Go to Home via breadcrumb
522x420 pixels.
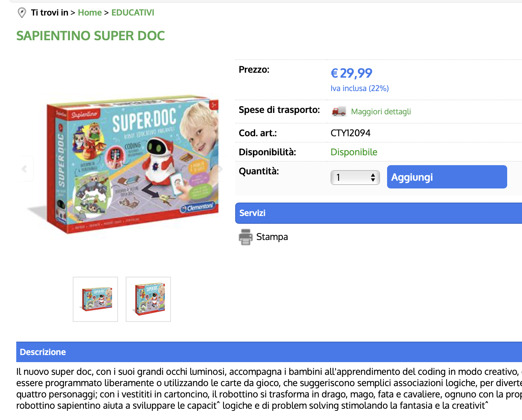click(90, 13)
